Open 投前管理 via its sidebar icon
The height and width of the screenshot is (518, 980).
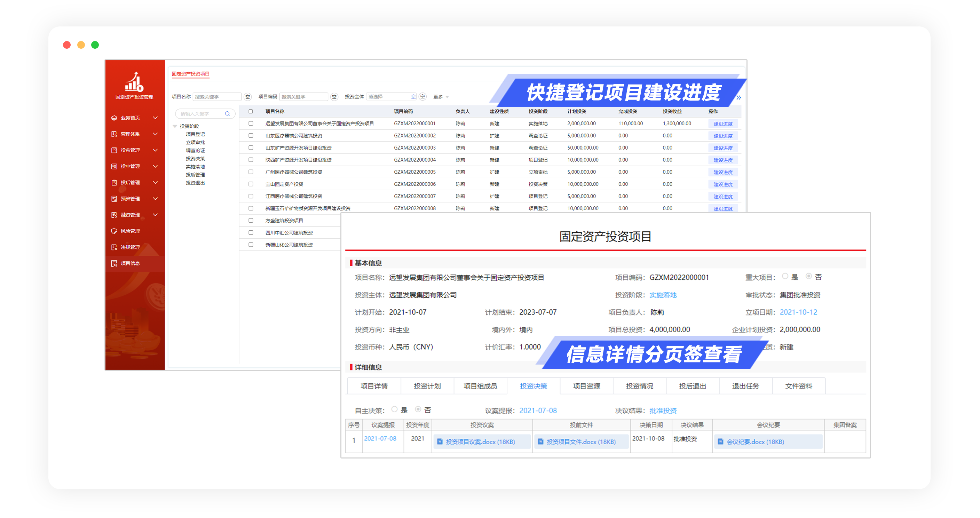coord(114,150)
